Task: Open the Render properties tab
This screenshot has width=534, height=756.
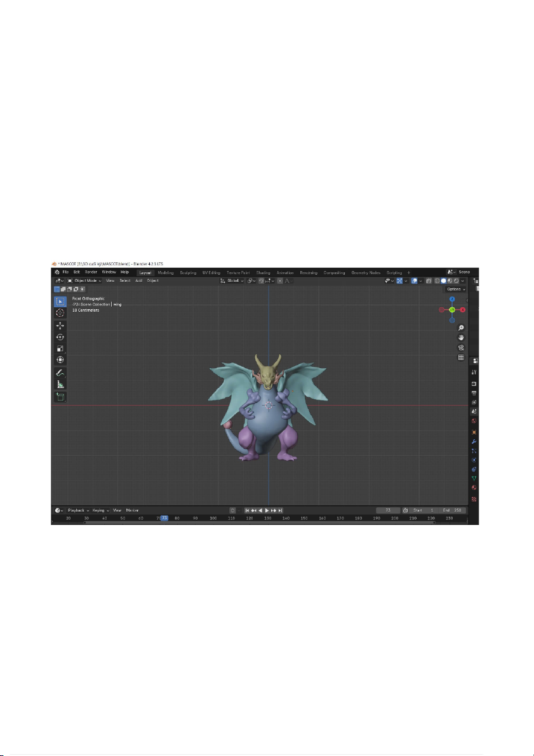Action: pyautogui.click(x=474, y=384)
